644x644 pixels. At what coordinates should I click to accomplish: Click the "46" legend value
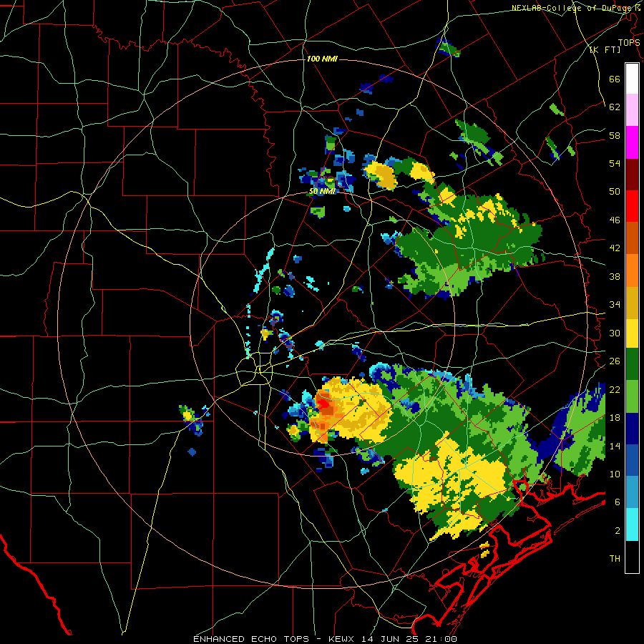click(615, 220)
